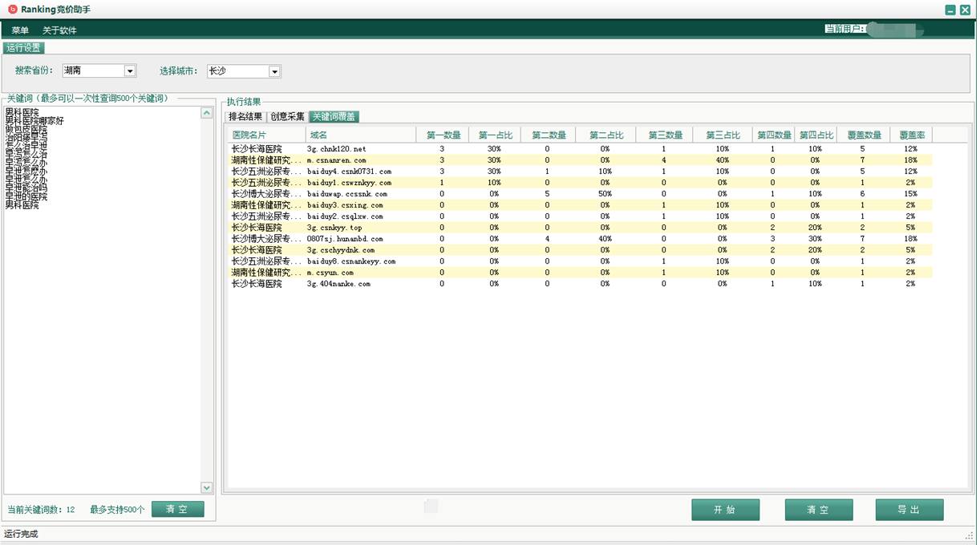Select the 运行设置 tab
Viewport: 980px width, 545px height.
[23, 48]
